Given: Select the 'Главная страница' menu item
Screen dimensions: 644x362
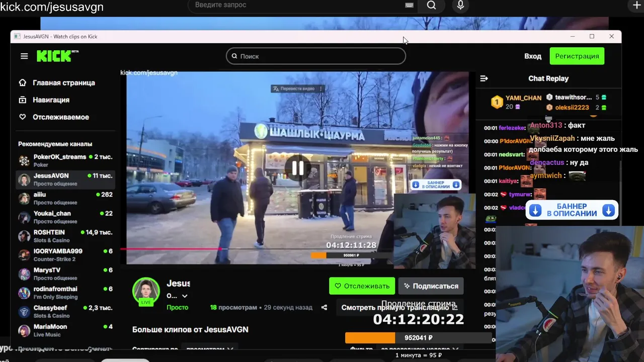Looking at the screenshot, I should pos(64,82).
